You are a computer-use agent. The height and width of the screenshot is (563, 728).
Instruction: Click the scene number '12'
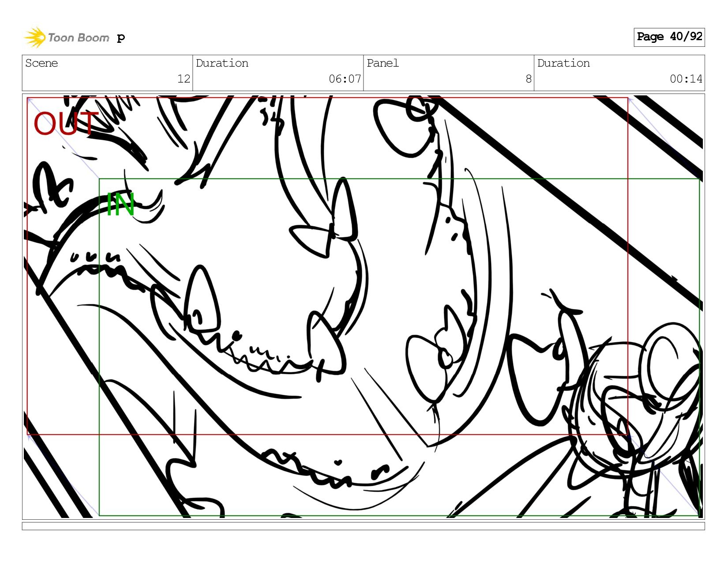[x=184, y=79]
